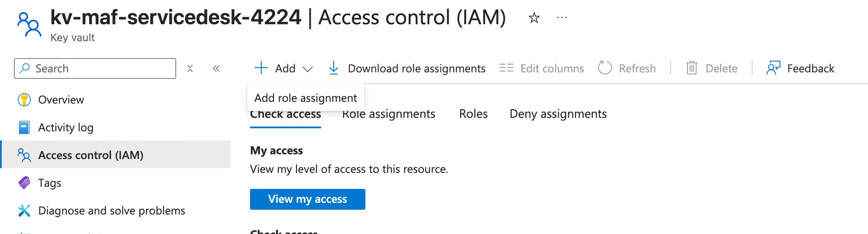This screenshot has height=234, width=868.
Task: Open Overview in the sidebar
Action: 61,100
